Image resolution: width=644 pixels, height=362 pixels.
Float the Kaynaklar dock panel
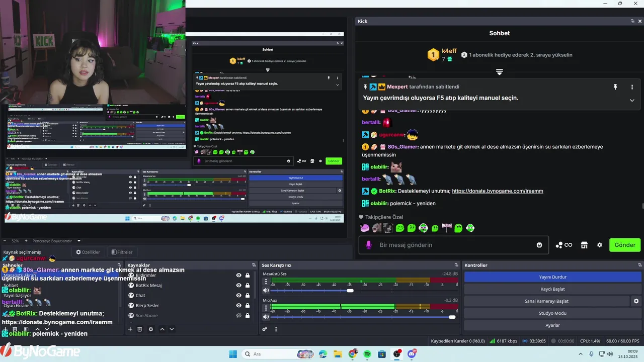tap(254, 265)
